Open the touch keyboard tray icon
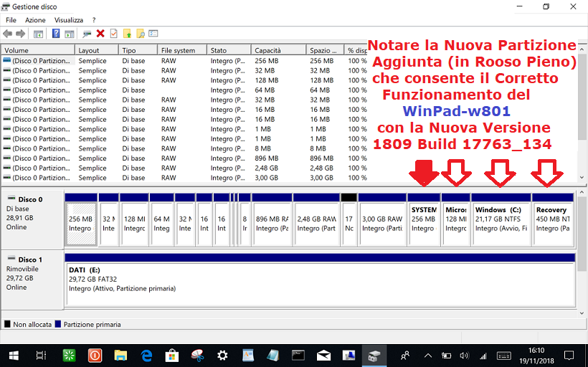Viewport: 588px width, 367px height. point(503,356)
